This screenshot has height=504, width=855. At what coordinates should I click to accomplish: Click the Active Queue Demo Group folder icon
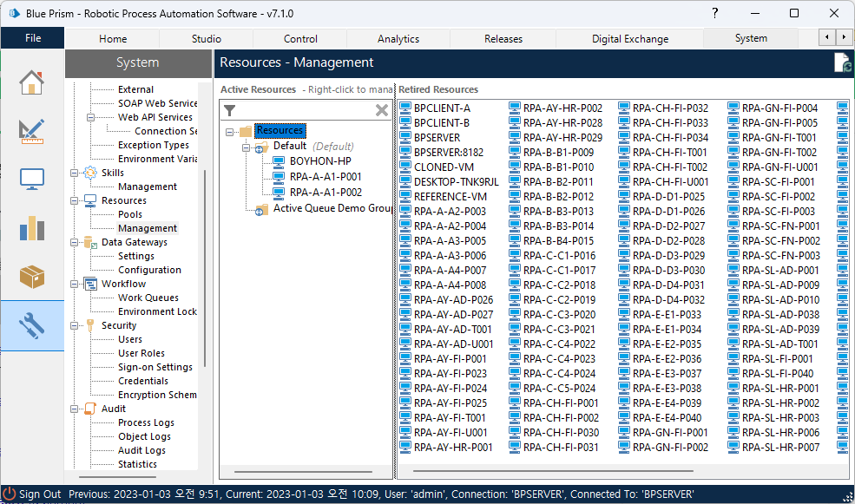coord(262,209)
